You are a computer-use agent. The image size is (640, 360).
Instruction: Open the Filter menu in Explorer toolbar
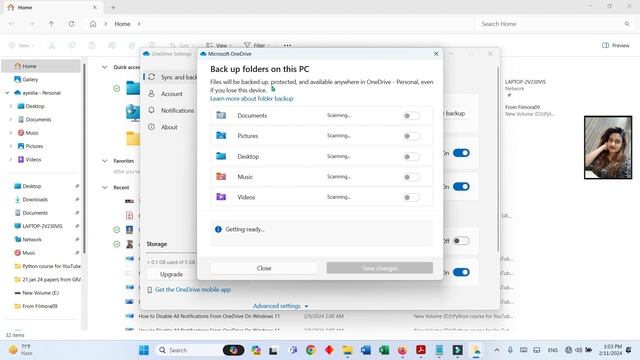[257, 45]
